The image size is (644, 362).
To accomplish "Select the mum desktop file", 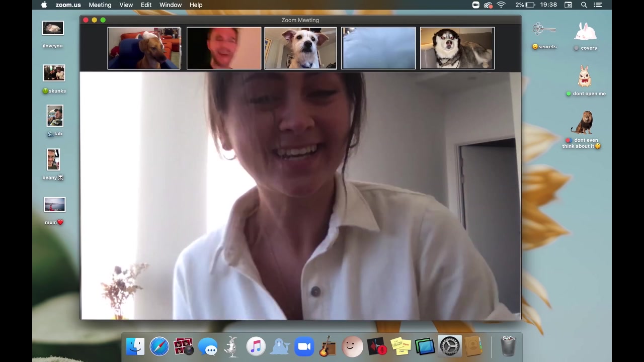I will pos(54,211).
